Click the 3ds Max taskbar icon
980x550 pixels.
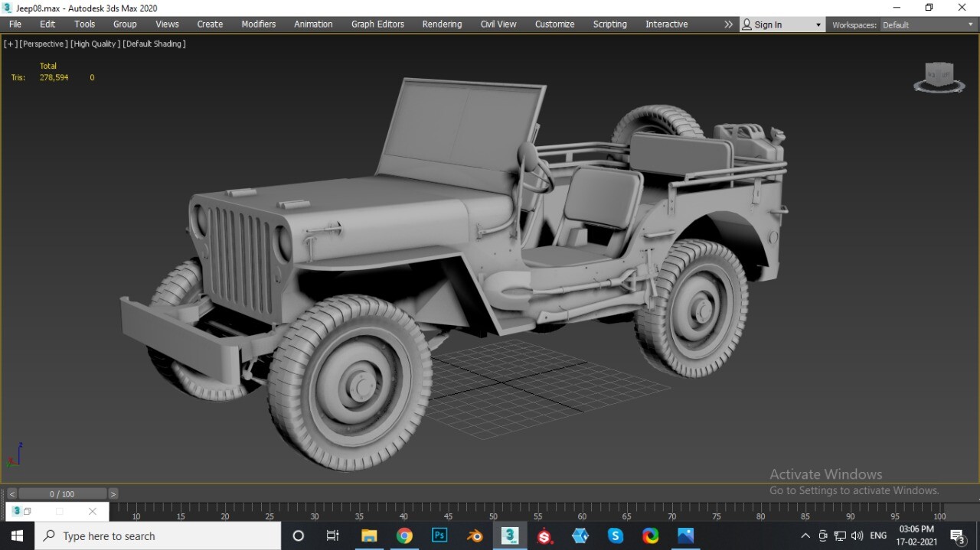pos(510,535)
